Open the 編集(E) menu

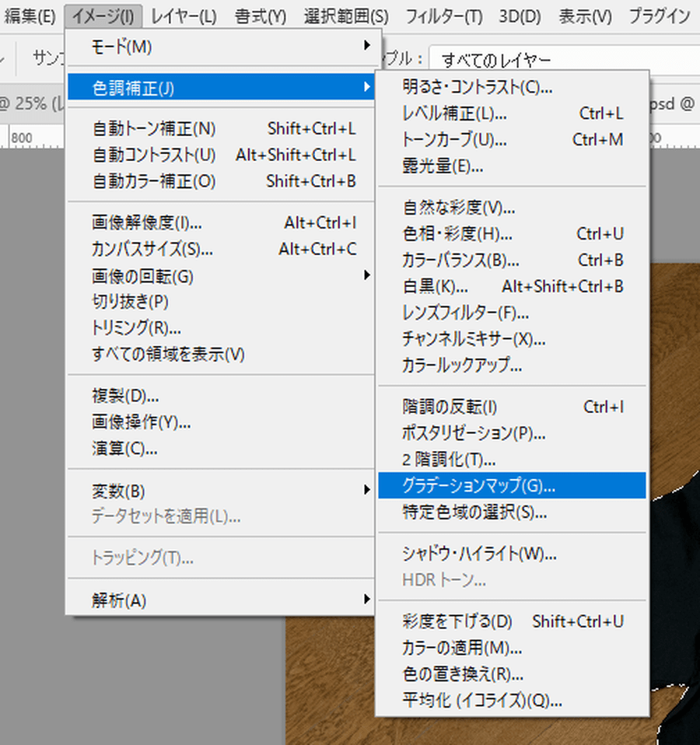click(x=30, y=17)
